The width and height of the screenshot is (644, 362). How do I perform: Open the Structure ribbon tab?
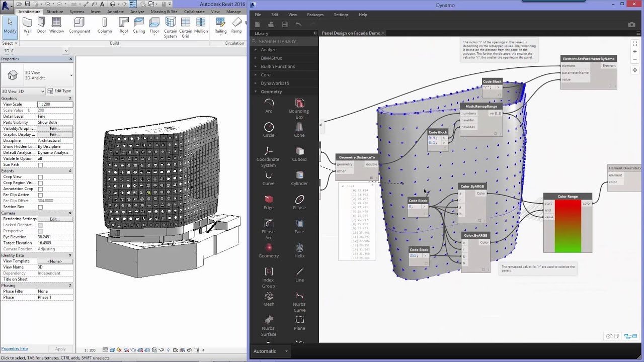pos(55,12)
